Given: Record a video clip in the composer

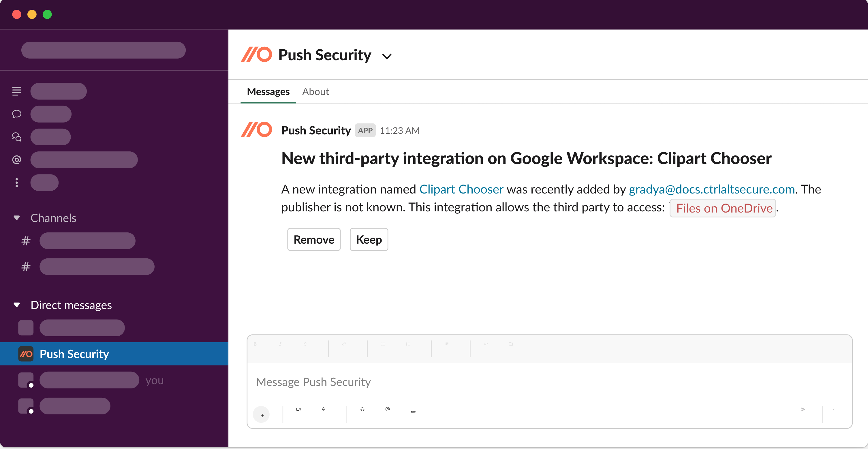Looking at the screenshot, I should pos(298,409).
